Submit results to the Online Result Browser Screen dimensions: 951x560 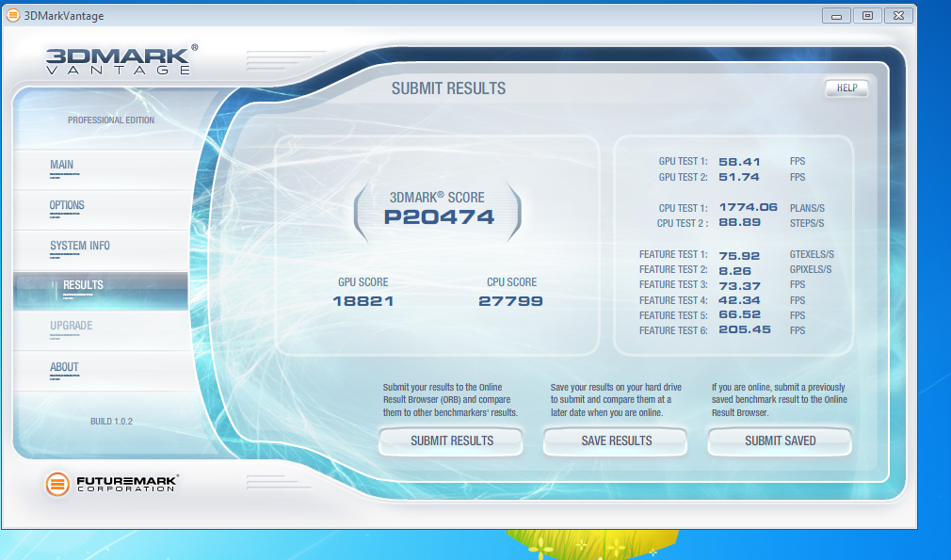click(x=451, y=440)
